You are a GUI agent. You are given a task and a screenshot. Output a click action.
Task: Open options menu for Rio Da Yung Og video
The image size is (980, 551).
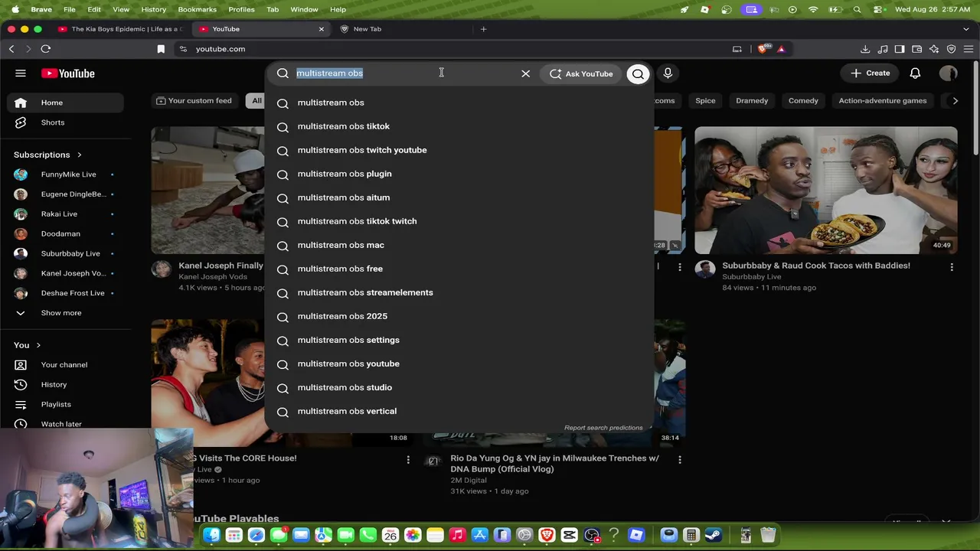[679, 459]
